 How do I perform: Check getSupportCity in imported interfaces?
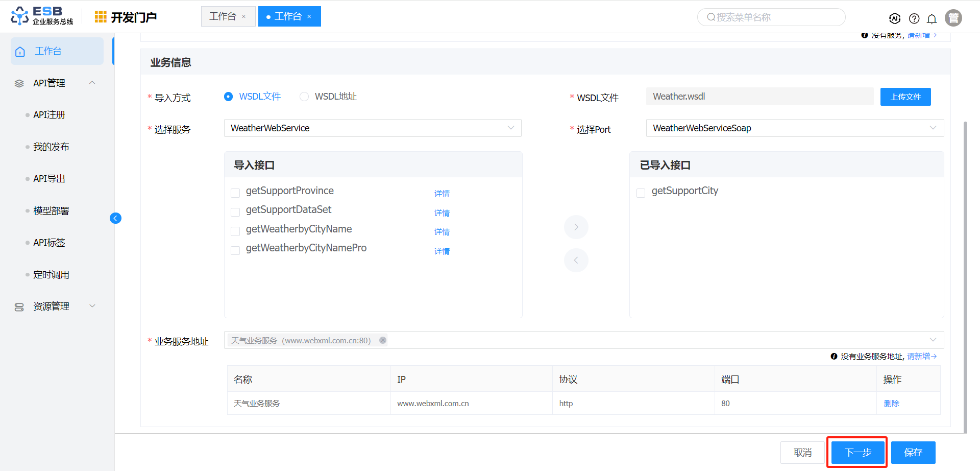click(x=641, y=193)
